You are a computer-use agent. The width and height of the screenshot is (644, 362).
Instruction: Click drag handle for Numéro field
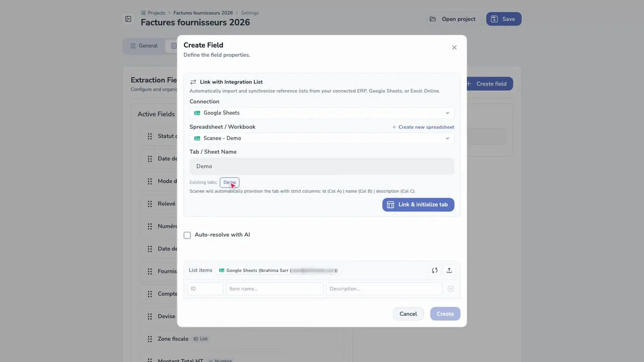point(150,226)
